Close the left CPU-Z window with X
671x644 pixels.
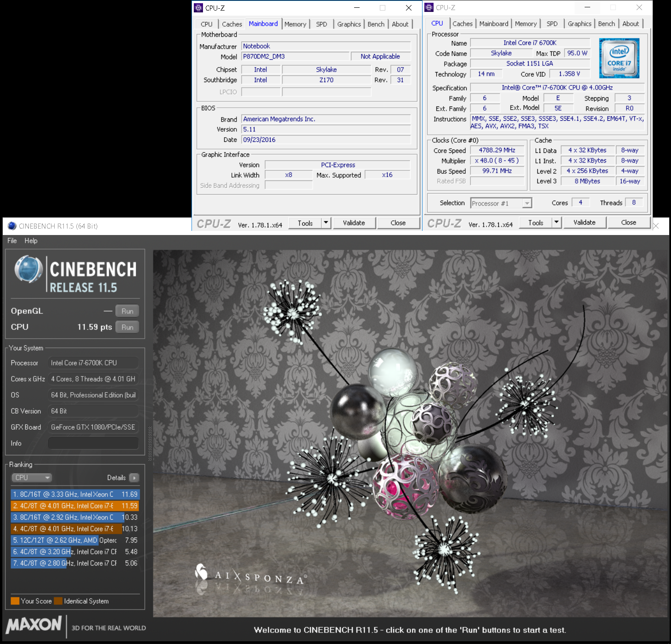[x=409, y=8]
